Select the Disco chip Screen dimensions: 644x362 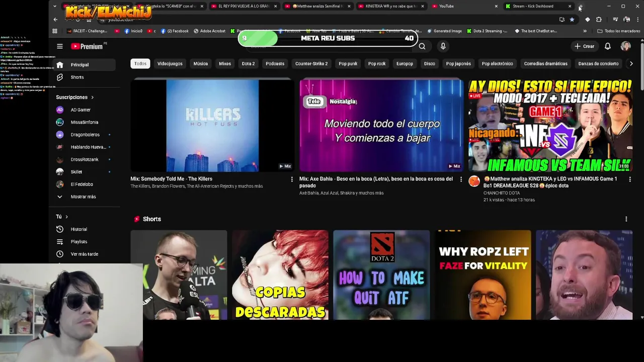430,64
